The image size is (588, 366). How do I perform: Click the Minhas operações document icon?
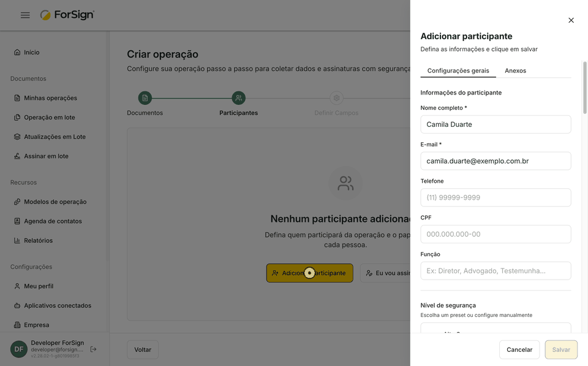pyautogui.click(x=17, y=98)
